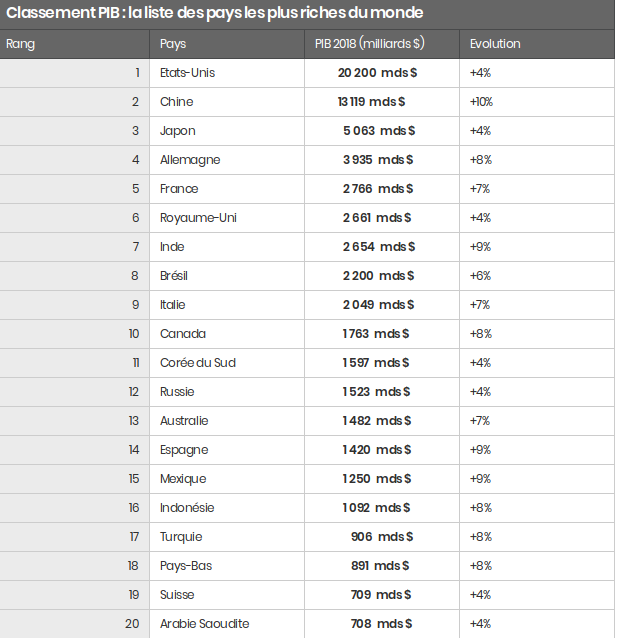Select the Corée du Sud cell
The height and width of the screenshot is (638, 622).
198,363
